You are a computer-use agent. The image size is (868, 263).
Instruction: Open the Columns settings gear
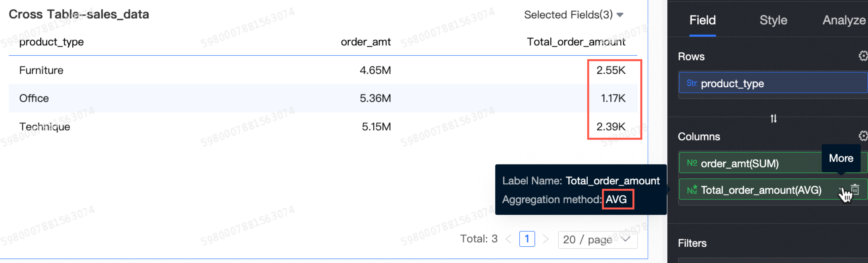point(863,136)
